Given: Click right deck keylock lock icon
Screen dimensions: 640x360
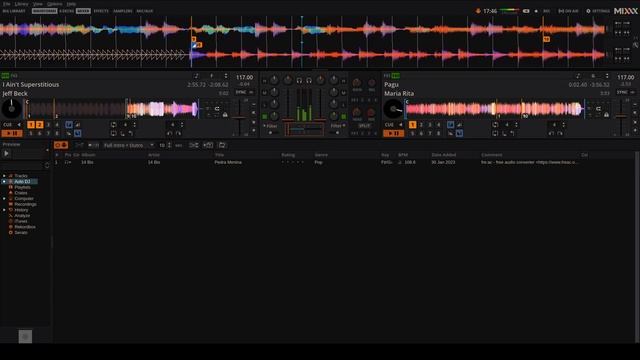Looking at the screenshot, I should point(607,115).
